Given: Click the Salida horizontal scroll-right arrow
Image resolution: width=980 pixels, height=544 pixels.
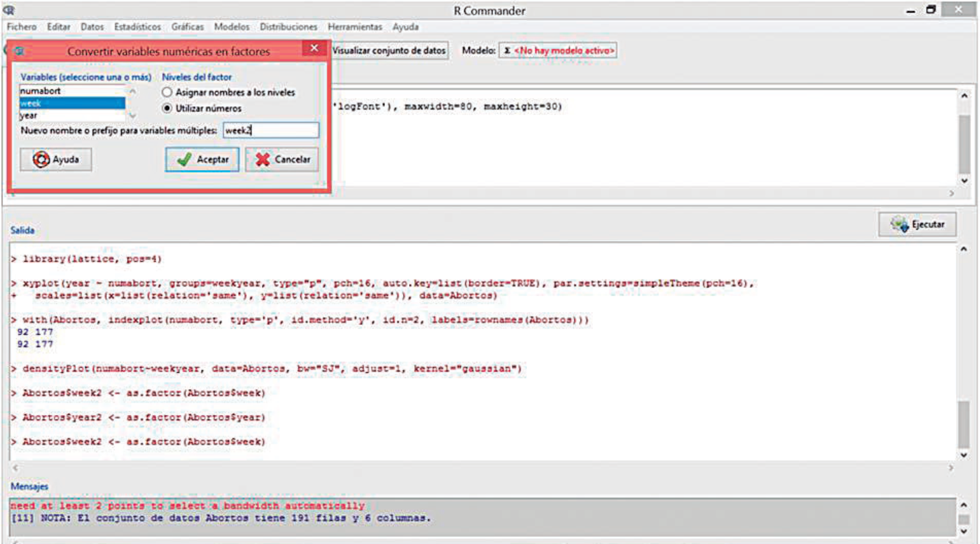Looking at the screenshot, I should [x=951, y=467].
